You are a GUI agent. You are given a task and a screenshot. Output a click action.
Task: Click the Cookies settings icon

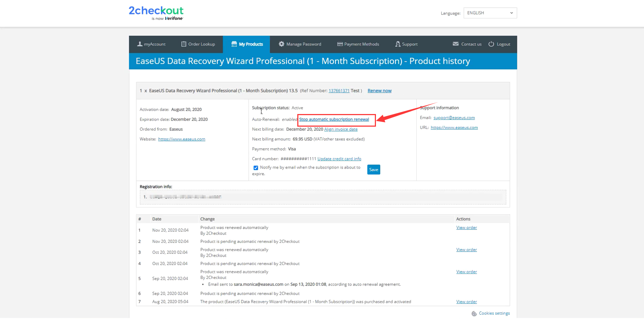pyautogui.click(x=474, y=314)
